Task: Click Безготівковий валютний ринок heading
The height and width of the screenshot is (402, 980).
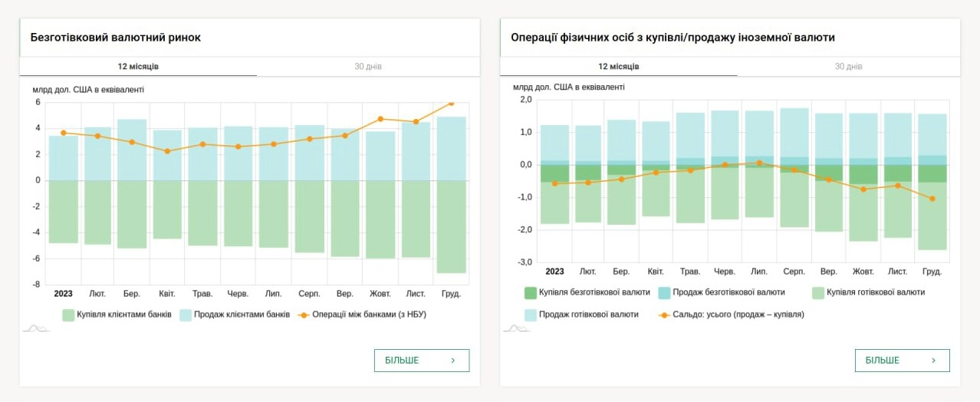Action: point(115,38)
